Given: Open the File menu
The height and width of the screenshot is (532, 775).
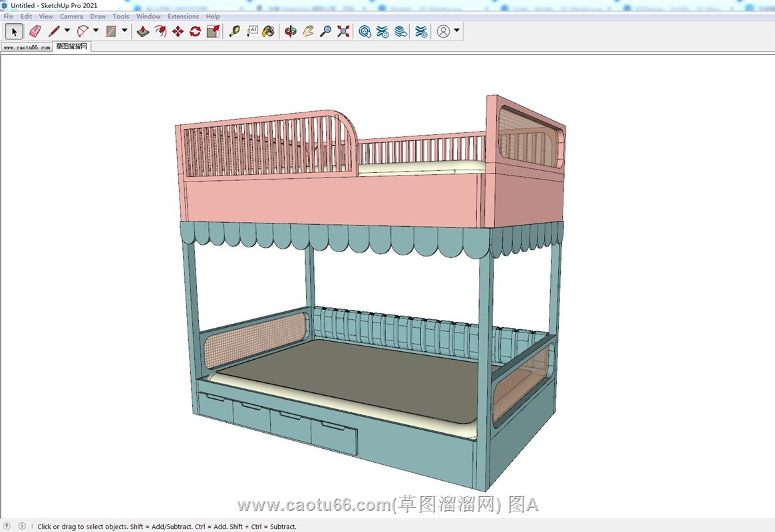Looking at the screenshot, I should [9, 17].
